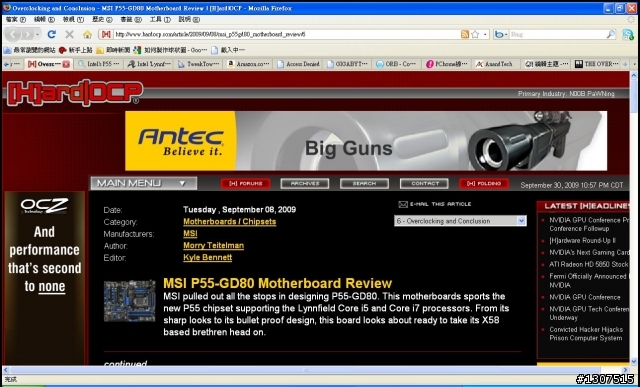Open the [H]ardware Round-Up II headline
640x387 pixels.
582,240
